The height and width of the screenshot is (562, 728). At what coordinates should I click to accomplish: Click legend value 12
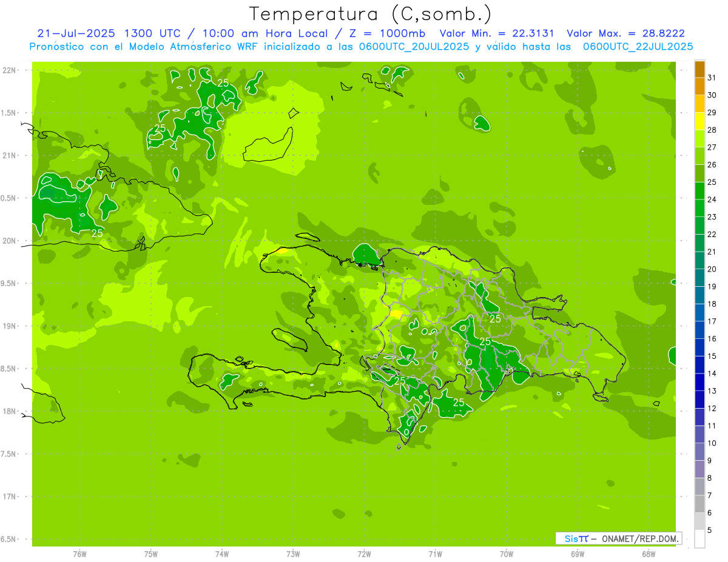712,409
